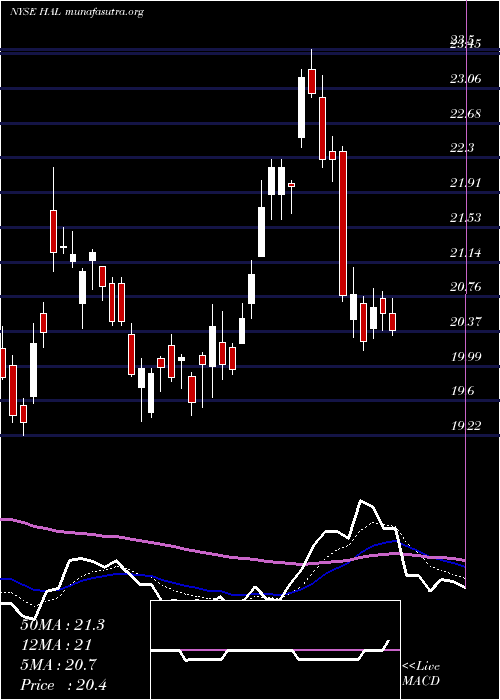Click the 23.06 price axis label

(x=466, y=79)
